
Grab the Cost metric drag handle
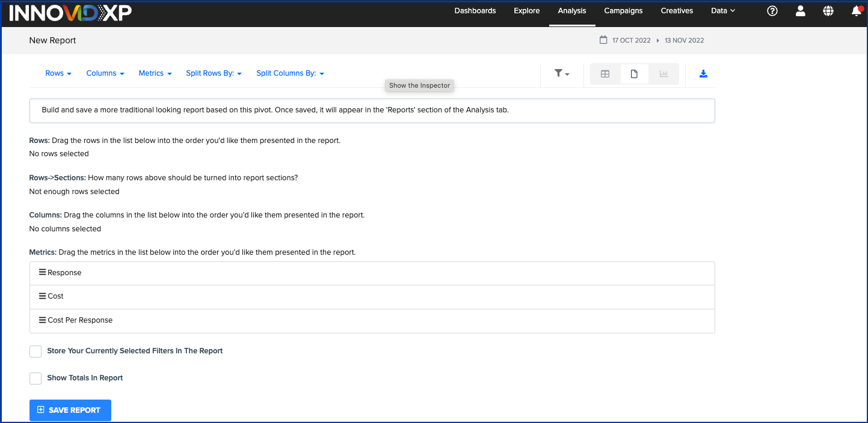42,296
